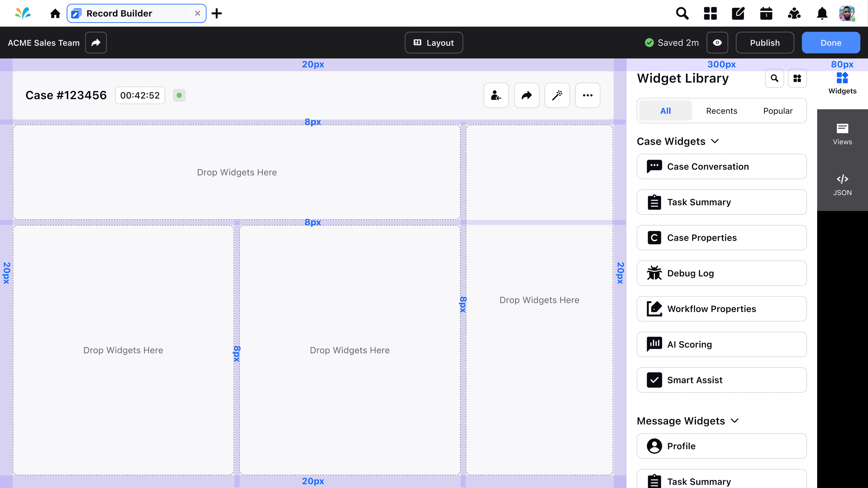
Task: Click the search icon in Widget Library
Action: pyautogui.click(x=774, y=78)
